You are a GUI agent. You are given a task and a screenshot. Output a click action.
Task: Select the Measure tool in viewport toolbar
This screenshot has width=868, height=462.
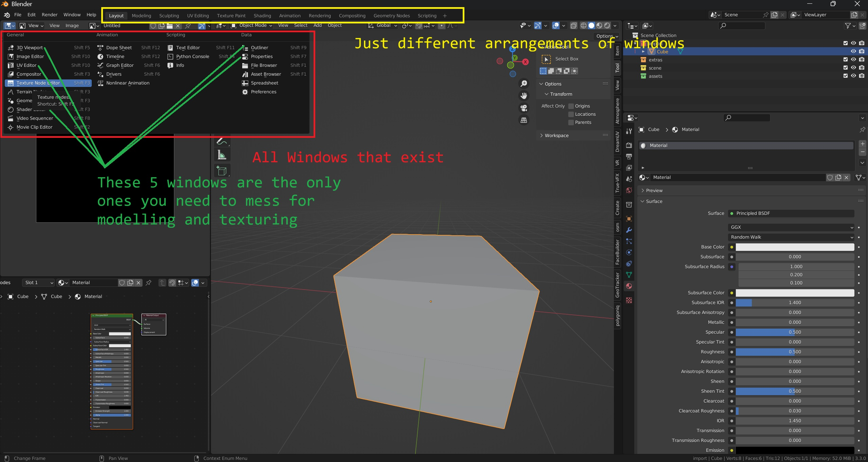[x=222, y=155]
